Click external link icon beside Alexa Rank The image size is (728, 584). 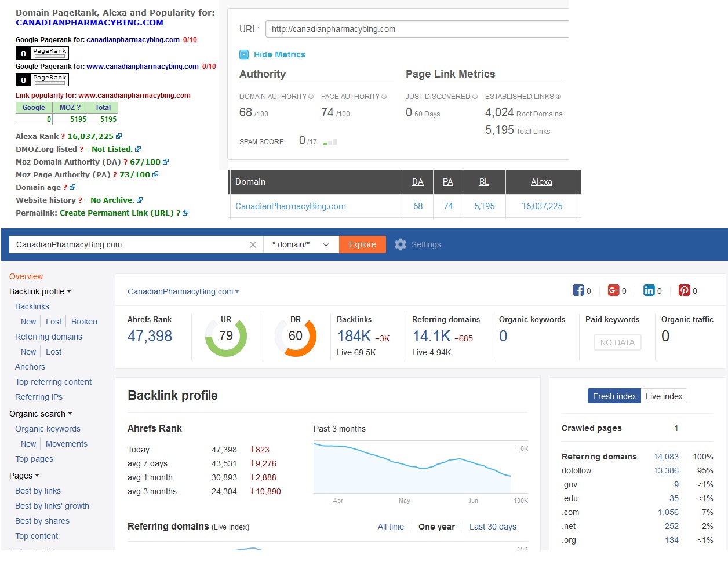(119, 137)
